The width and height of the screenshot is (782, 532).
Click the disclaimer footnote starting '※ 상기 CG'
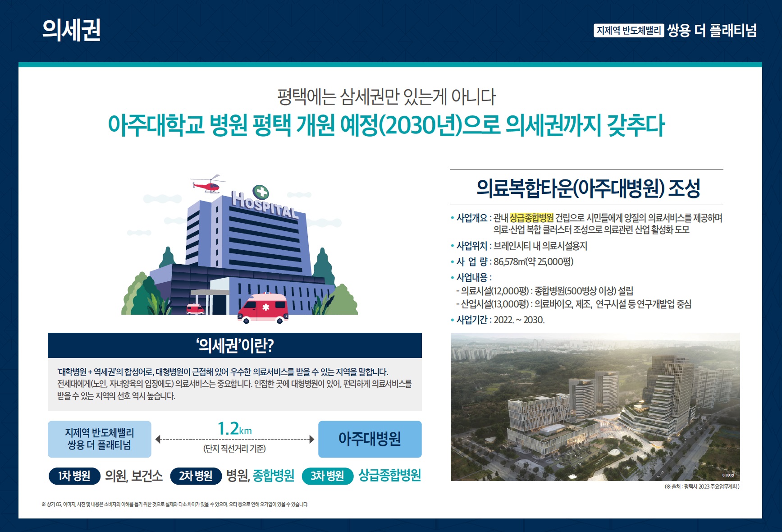tap(175, 504)
